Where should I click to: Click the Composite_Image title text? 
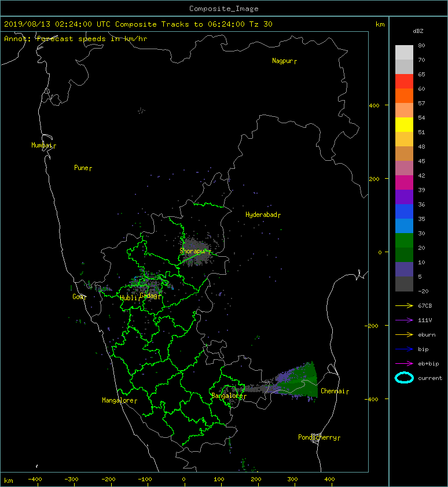point(224,9)
